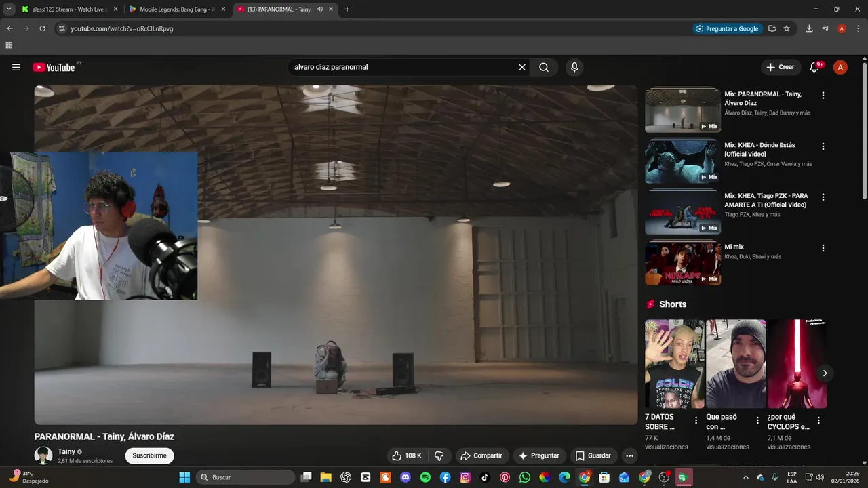
Task: Open Spotify from the taskbar
Action: (x=425, y=477)
